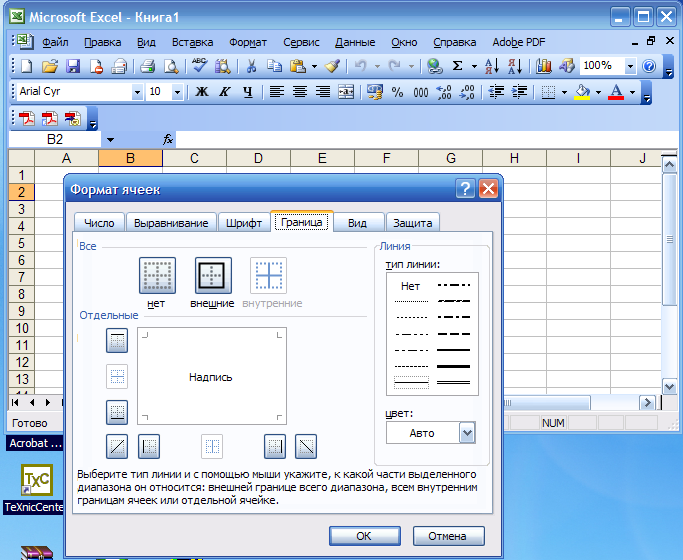Click the dialog's help question mark button
The width and height of the screenshot is (683, 560).
pos(465,189)
